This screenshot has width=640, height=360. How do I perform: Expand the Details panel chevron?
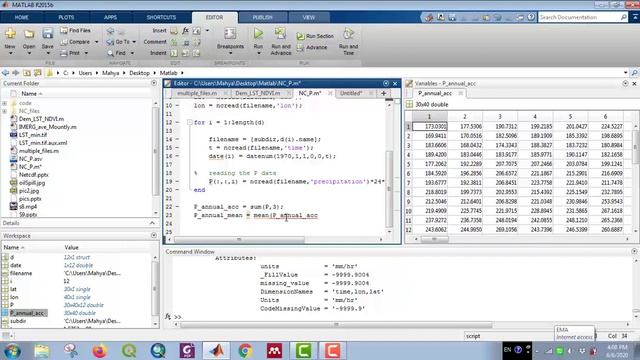click(152, 223)
